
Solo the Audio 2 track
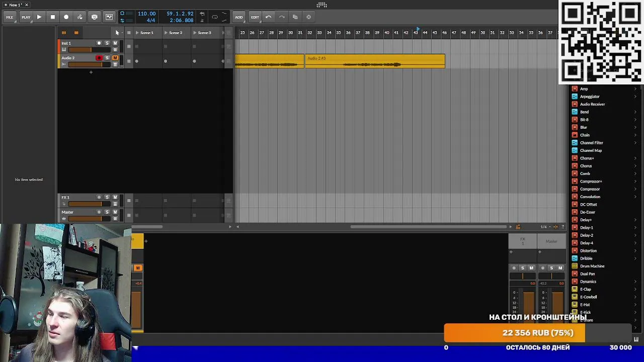point(107,58)
